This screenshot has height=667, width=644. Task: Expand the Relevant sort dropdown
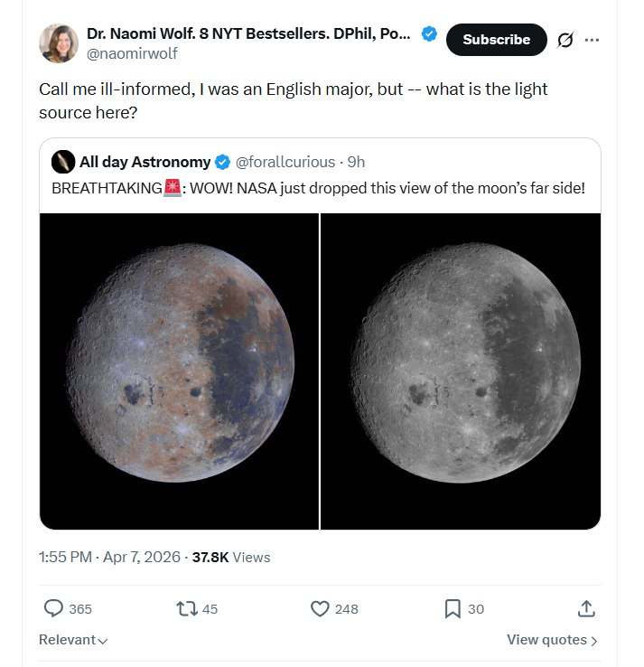click(73, 640)
